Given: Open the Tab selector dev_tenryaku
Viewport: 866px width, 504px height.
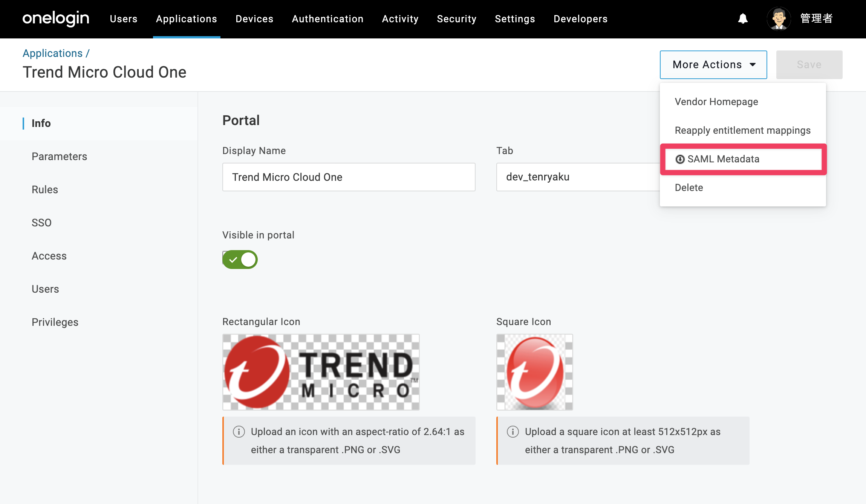Looking at the screenshot, I should click(x=578, y=177).
